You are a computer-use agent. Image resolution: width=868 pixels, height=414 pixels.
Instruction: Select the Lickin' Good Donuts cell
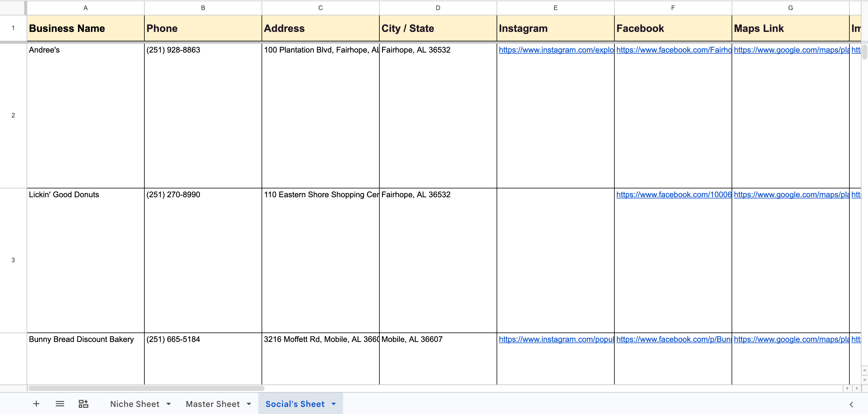click(86, 260)
